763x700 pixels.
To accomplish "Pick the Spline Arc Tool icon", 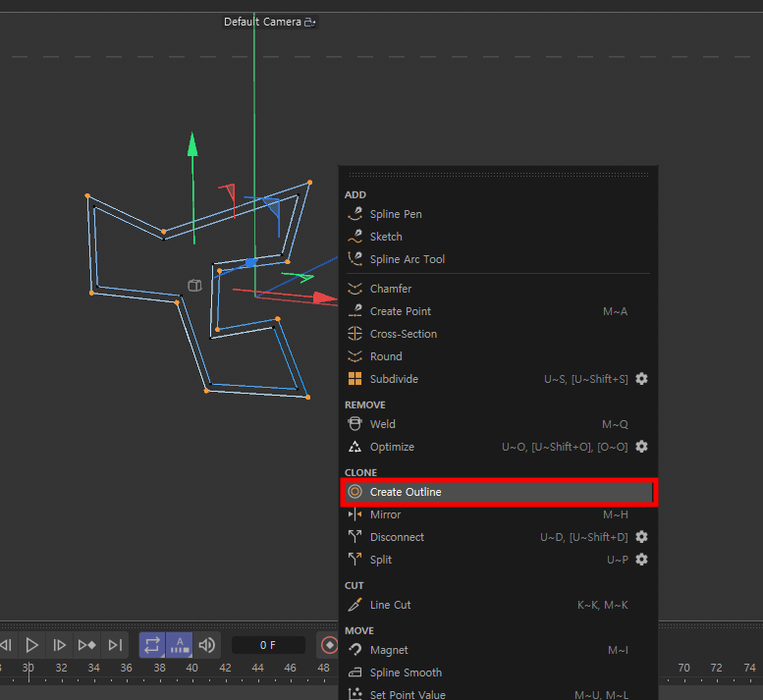I will (355, 259).
